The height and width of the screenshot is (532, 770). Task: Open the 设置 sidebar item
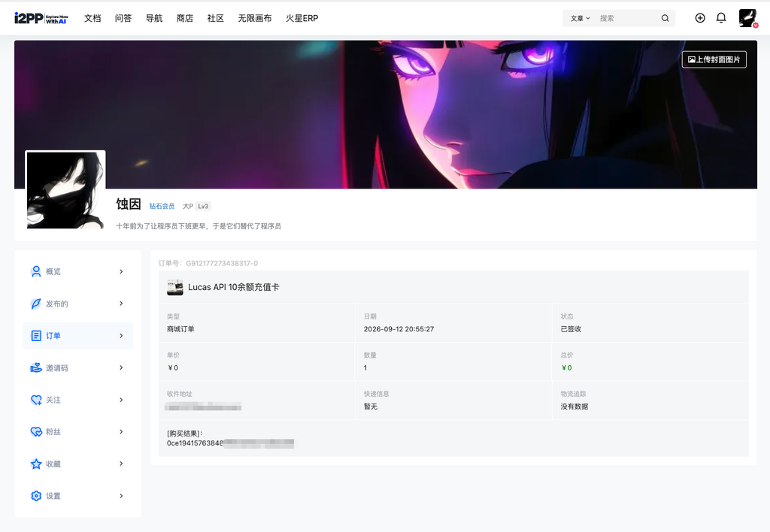coord(78,496)
